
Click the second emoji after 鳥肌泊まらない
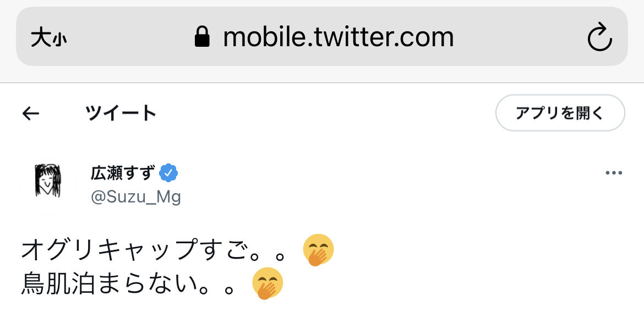(x=268, y=284)
